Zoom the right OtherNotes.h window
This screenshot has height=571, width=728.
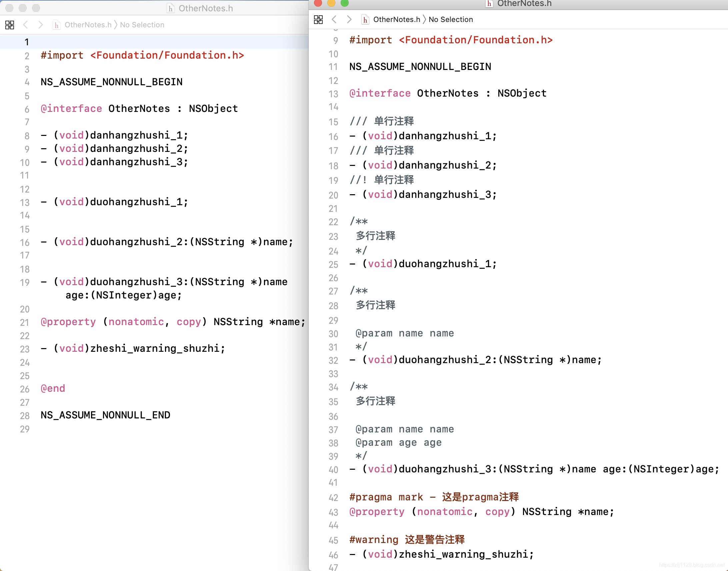click(345, 3)
